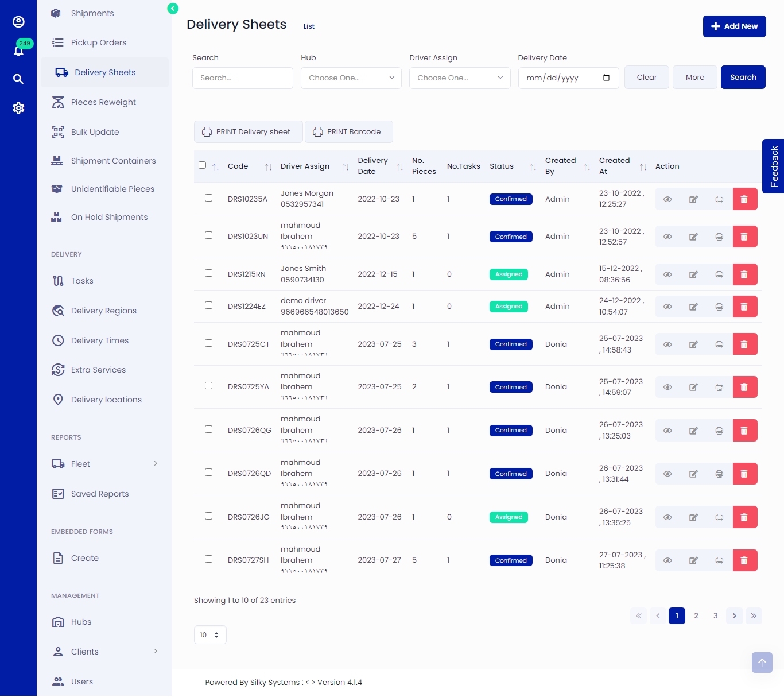Open the global search magnifier icon
This screenshot has height=697, width=784.
[x=19, y=79]
